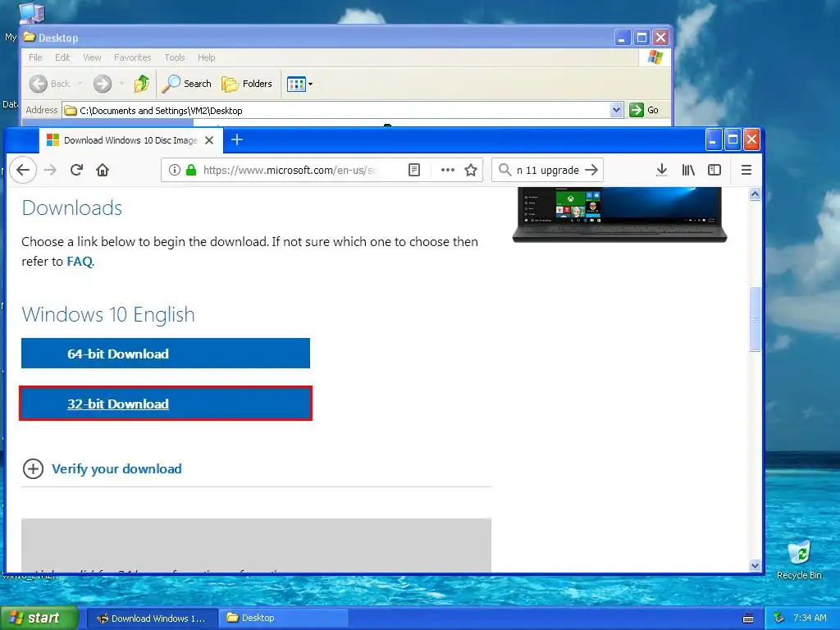Show site information icon in address bar
Screen dimensions: 840x630
[174, 170]
